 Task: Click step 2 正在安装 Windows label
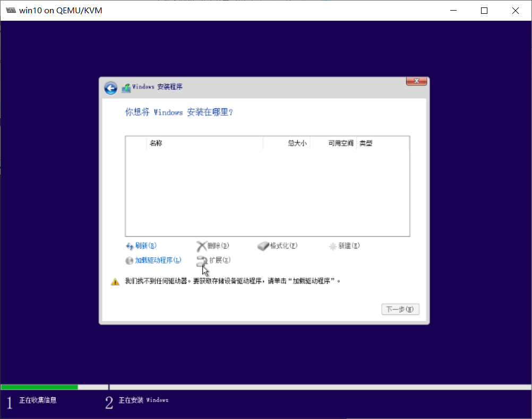tap(143, 400)
